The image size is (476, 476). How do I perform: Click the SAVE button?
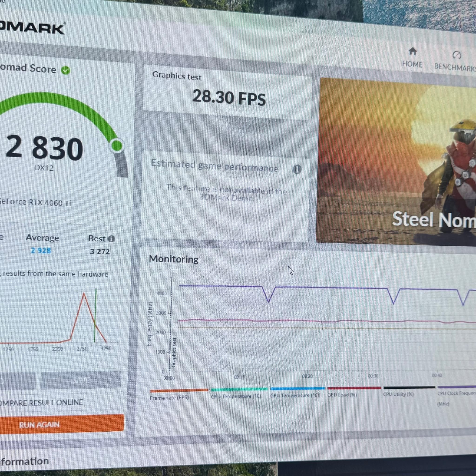81,380
